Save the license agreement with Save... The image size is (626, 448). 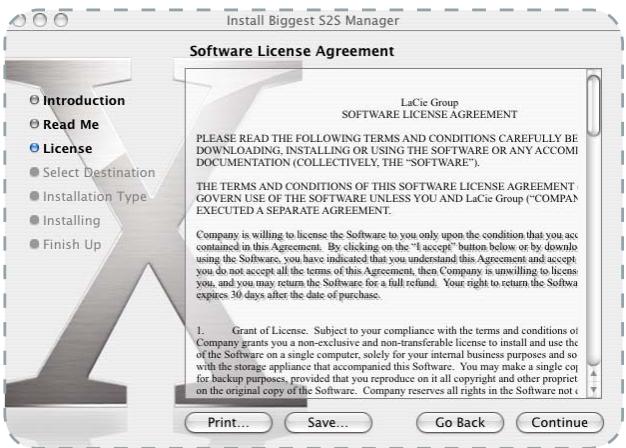pyautogui.click(x=328, y=422)
